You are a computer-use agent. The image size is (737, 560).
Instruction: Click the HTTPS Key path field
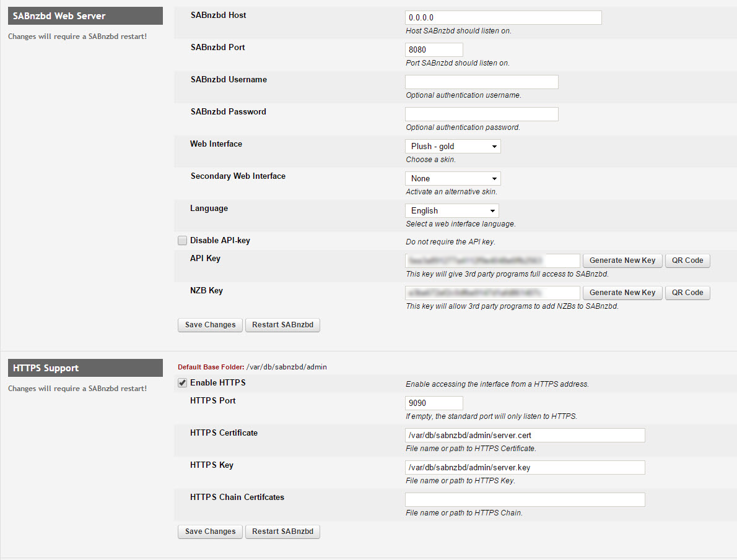click(525, 467)
